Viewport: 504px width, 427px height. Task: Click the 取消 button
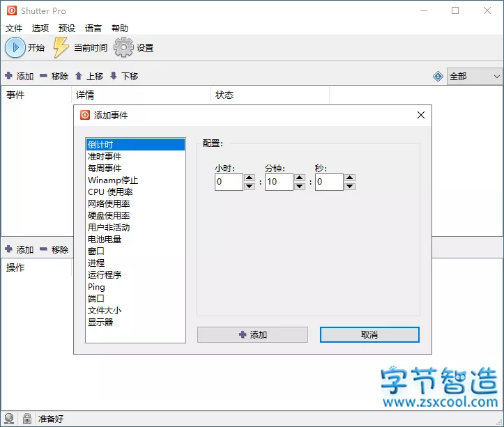[369, 335]
